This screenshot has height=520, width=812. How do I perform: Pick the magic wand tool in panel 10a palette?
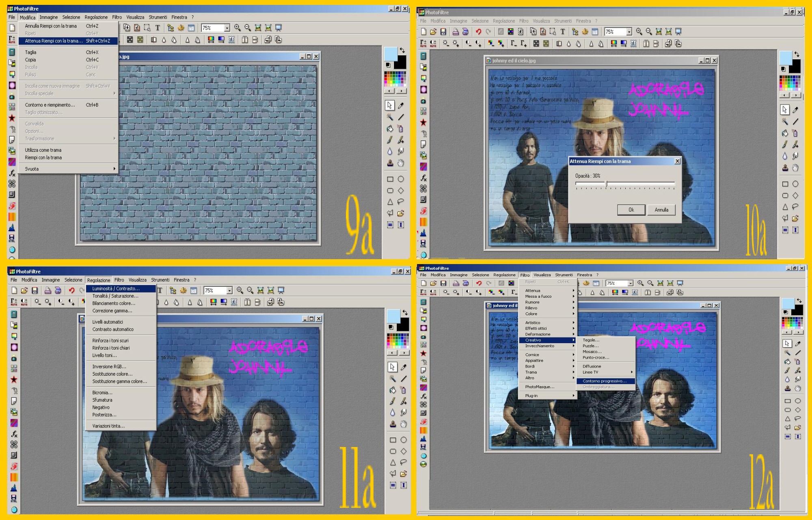pos(785,121)
